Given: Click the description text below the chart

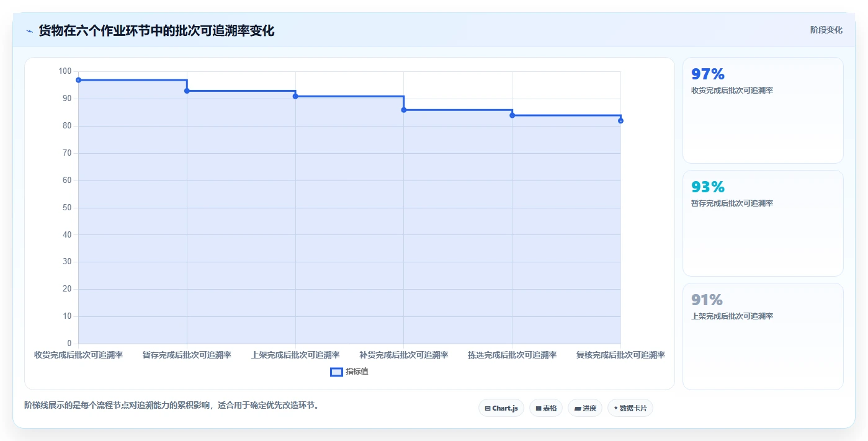Looking at the screenshot, I should 171,406.
